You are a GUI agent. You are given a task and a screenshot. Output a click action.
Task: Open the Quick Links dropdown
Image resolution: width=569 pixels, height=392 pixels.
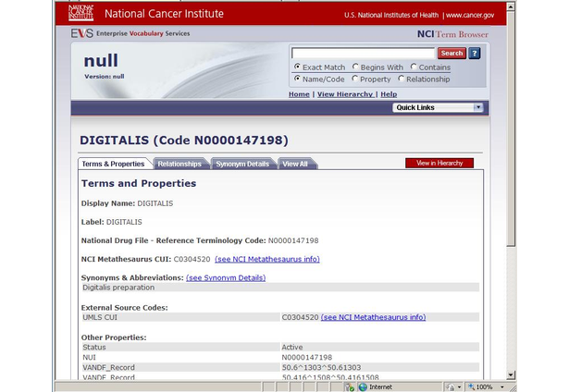(x=438, y=107)
